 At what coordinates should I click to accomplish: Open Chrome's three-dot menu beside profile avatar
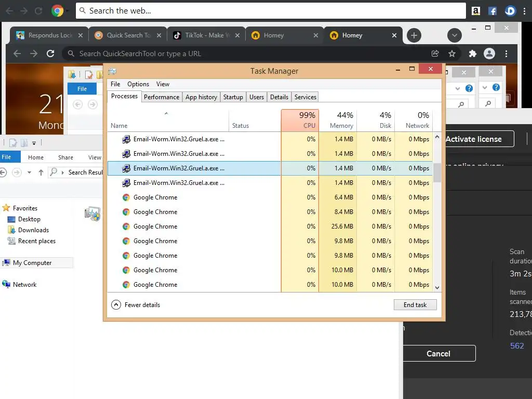click(x=506, y=54)
